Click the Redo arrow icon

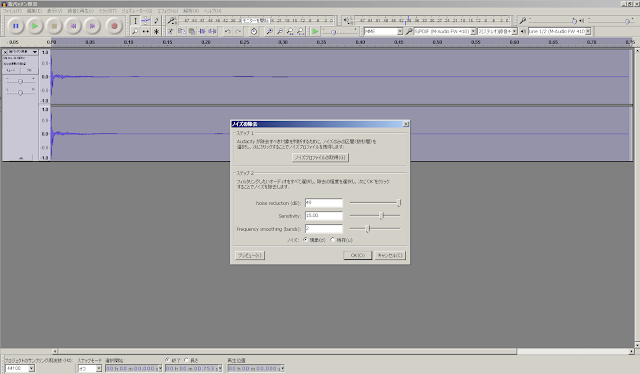point(238,31)
